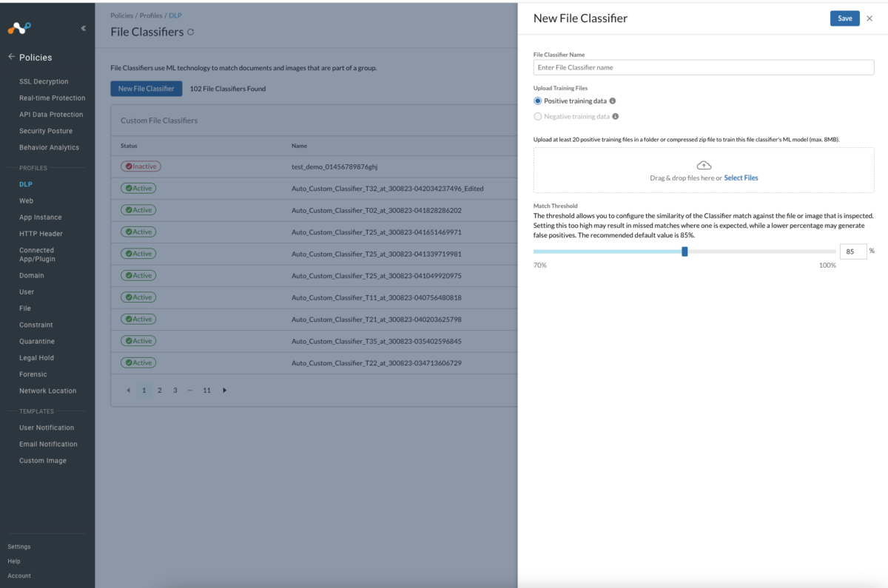
Task: Go to next page of classifiers
Action: (x=225, y=391)
